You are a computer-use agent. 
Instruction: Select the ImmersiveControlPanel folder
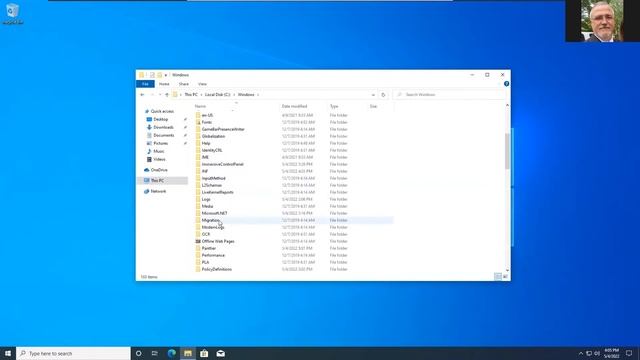[222, 164]
